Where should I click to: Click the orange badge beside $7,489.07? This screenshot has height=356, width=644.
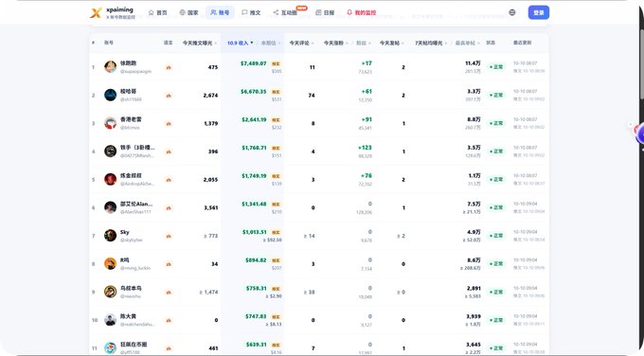click(276, 64)
